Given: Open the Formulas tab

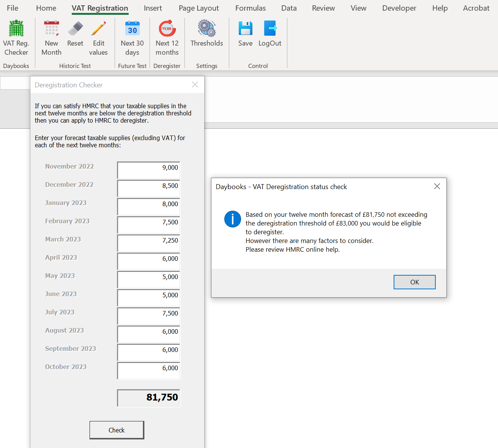Looking at the screenshot, I should tap(251, 8).
